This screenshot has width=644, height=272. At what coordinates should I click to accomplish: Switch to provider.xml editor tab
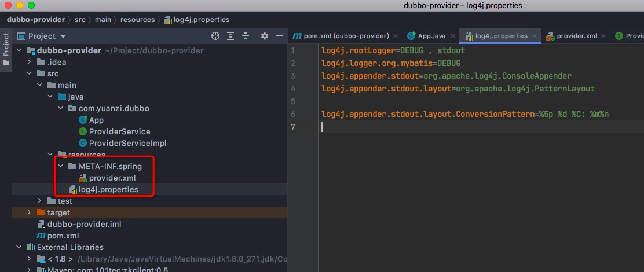[x=577, y=36]
